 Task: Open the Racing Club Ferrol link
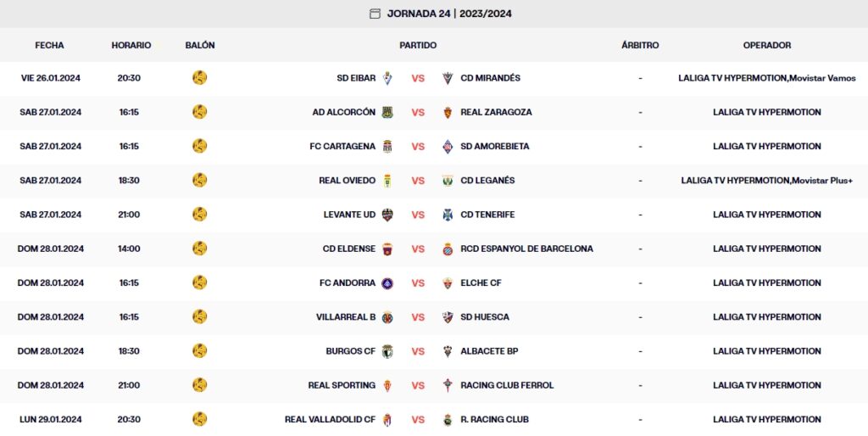click(x=507, y=385)
